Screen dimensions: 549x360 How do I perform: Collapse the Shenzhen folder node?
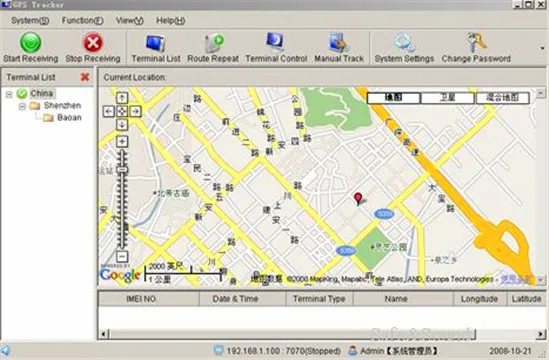pos(22,106)
